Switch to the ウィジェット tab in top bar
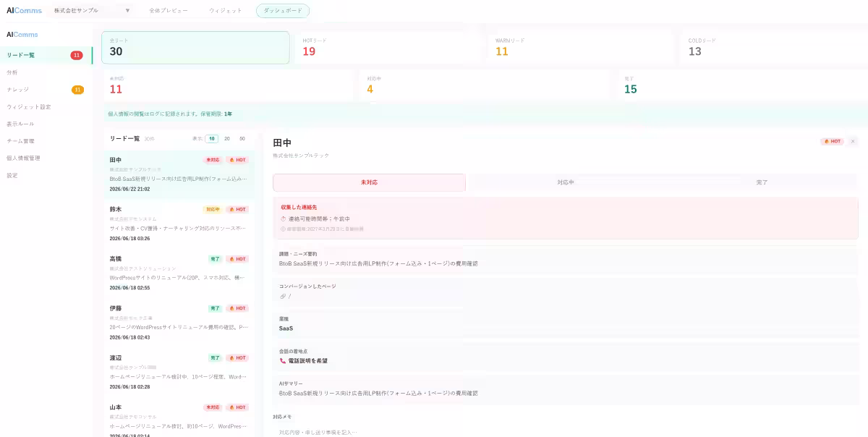Screen dimensions: 868x437 [x=225, y=11]
